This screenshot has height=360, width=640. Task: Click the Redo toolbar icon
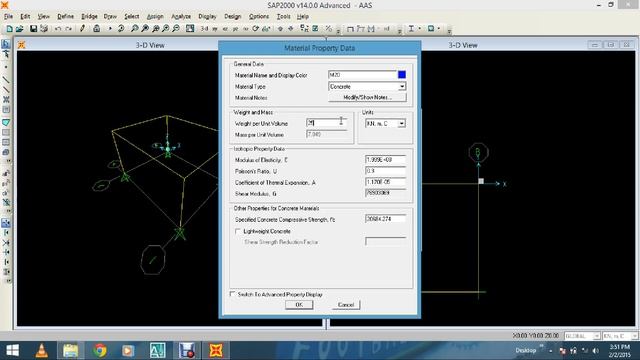coord(69,29)
